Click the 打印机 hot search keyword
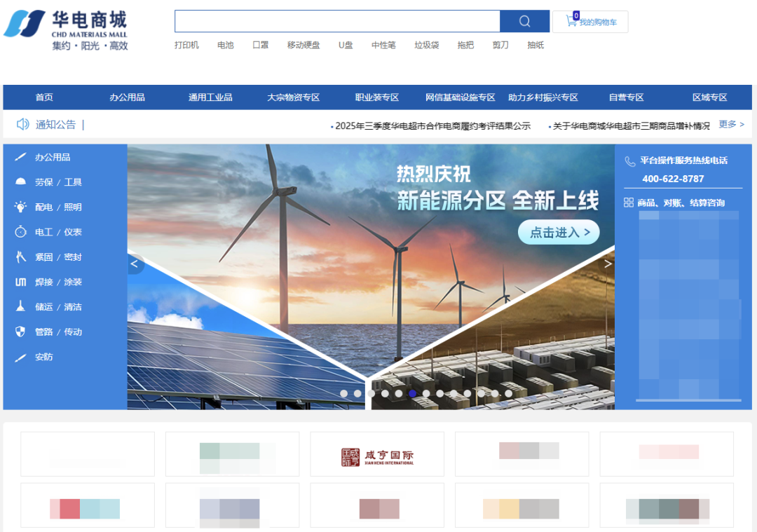Screen dimensions: 757x532 coord(186,46)
